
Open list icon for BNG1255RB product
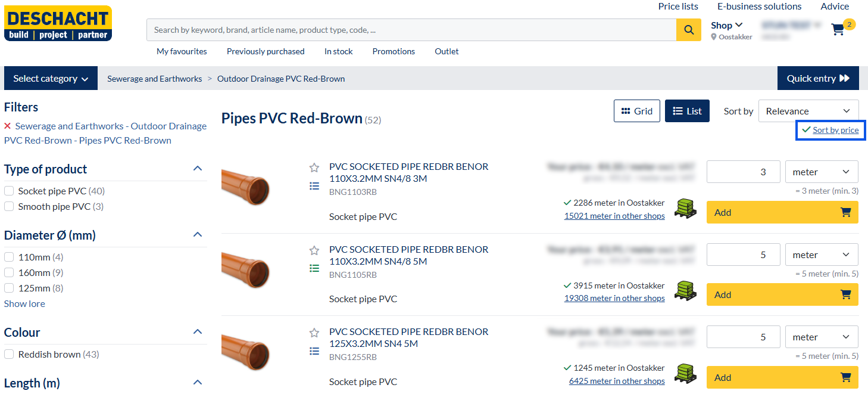(x=314, y=351)
